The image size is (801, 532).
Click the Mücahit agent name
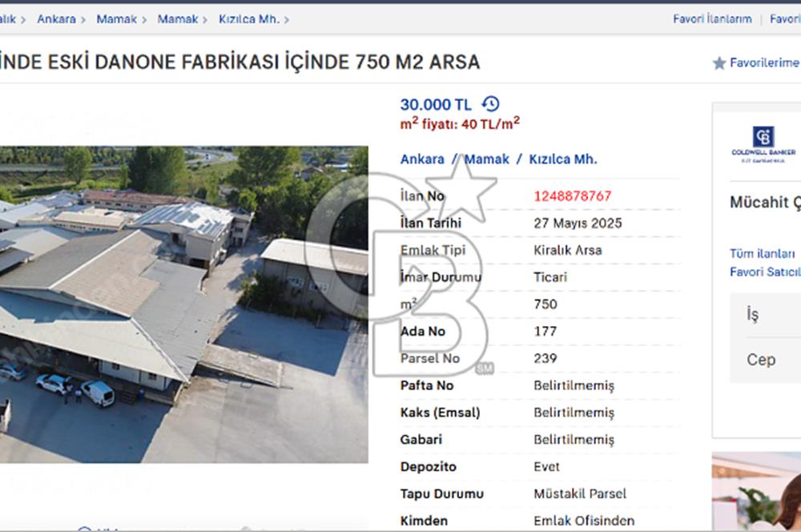pos(765,203)
